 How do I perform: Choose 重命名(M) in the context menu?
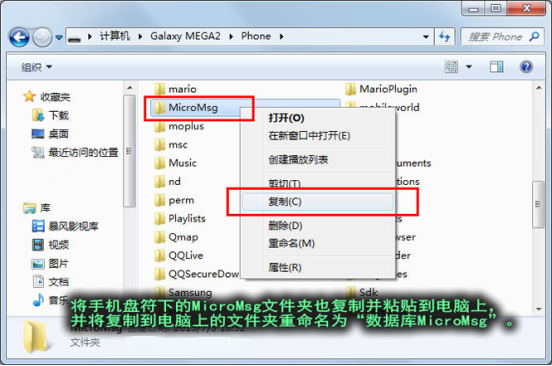click(291, 243)
